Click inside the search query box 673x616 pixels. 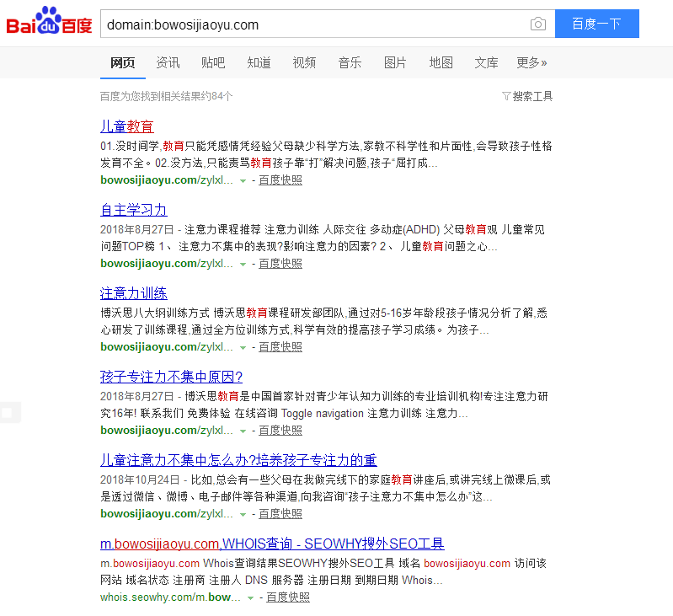312,24
